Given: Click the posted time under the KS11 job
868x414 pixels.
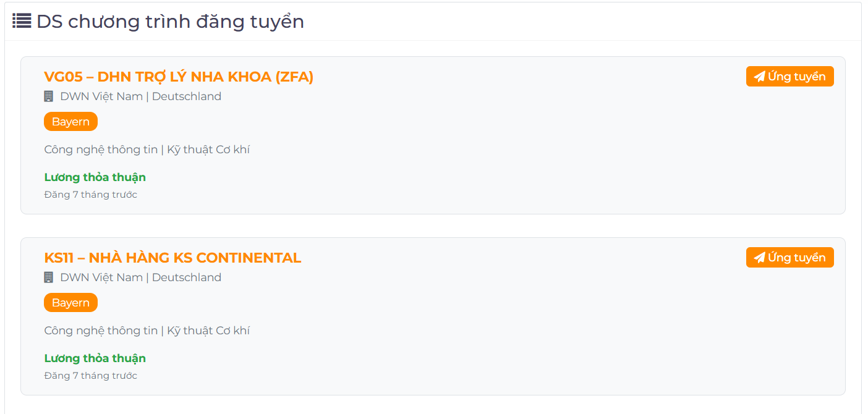Looking at the screenshot, I should point(91,376).
